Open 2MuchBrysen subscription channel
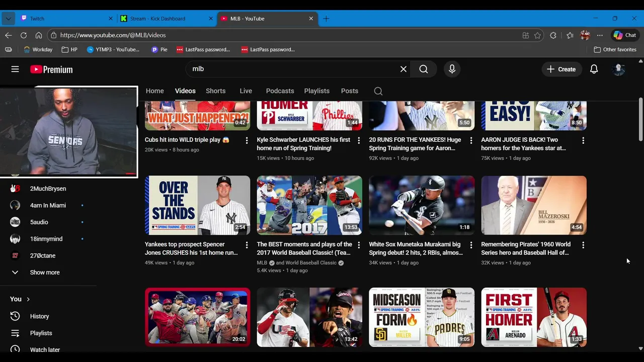Screen dimensions: 644x362 [48, 189]
